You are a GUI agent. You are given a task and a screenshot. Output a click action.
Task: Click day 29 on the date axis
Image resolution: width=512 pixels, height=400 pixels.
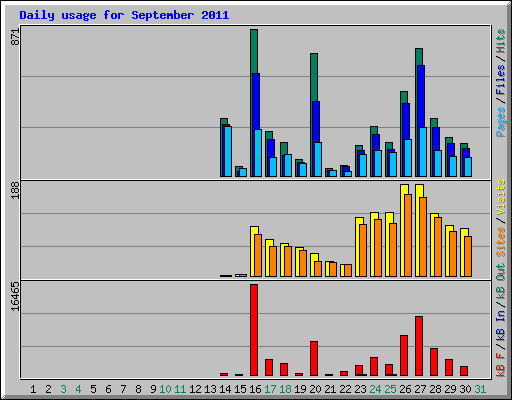[x=450, y=389]
